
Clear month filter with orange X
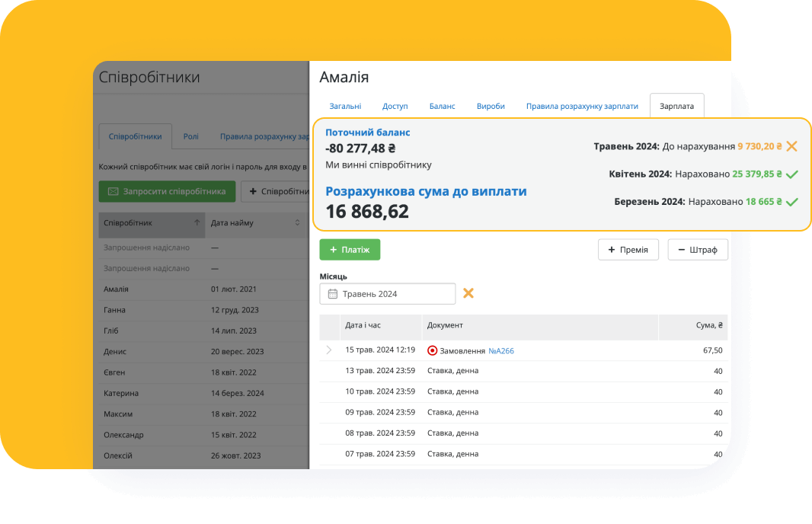pyautogui.click(x=468, y=293)
